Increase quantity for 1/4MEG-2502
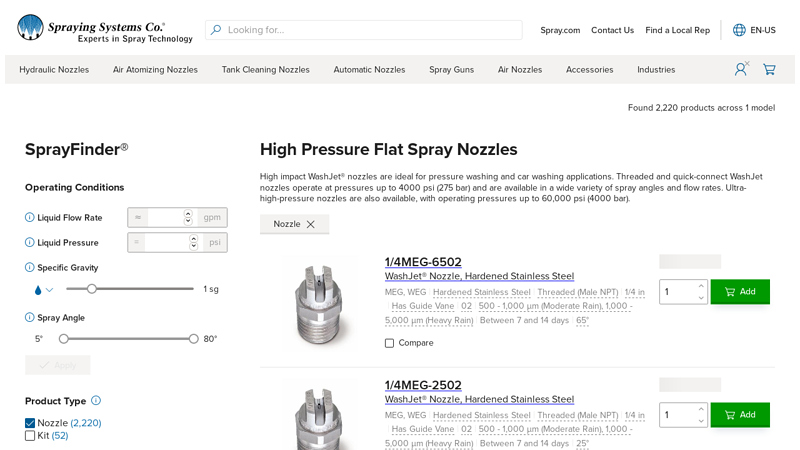This screenshot has width=800, height=450. [701, 409]
